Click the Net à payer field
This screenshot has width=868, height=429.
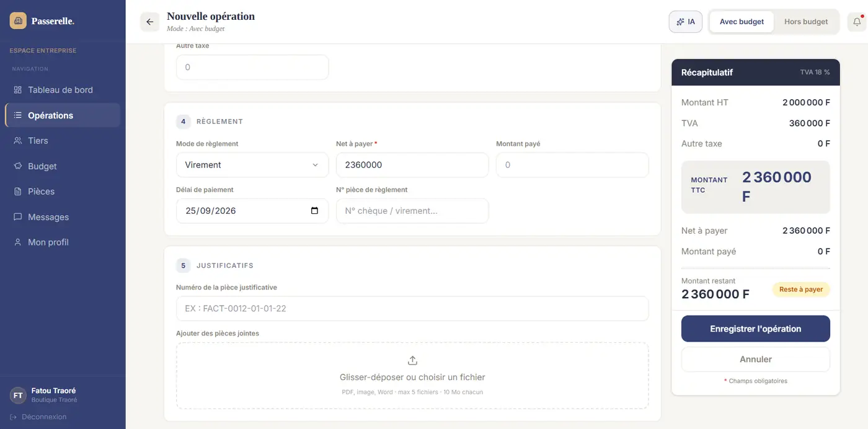click(x=412, y=165)
